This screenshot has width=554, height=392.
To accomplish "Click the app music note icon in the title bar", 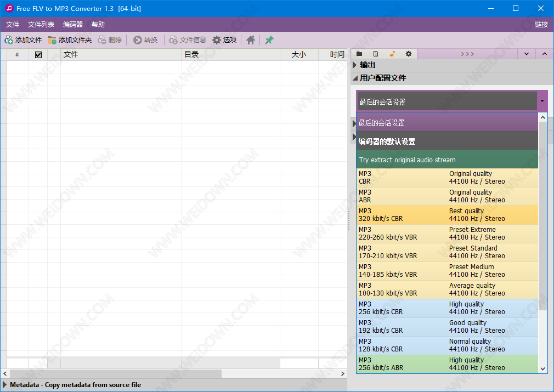I will [x=9, y=8].
